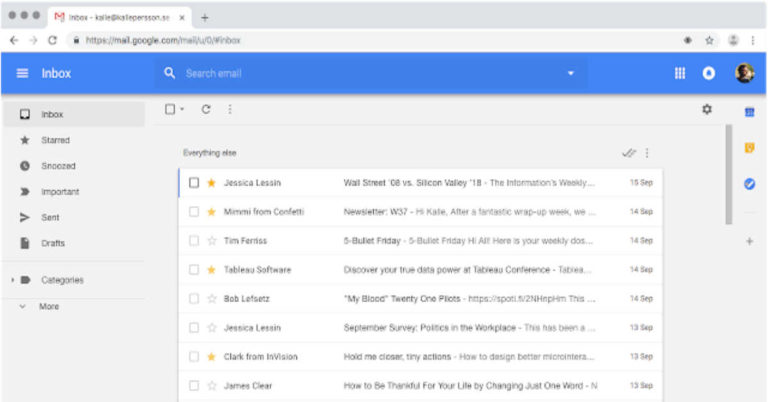Open the 5-Bullet Friday email
Image resolution: width=768 pixels, height=402 pixels.
[x=421, y=240]
